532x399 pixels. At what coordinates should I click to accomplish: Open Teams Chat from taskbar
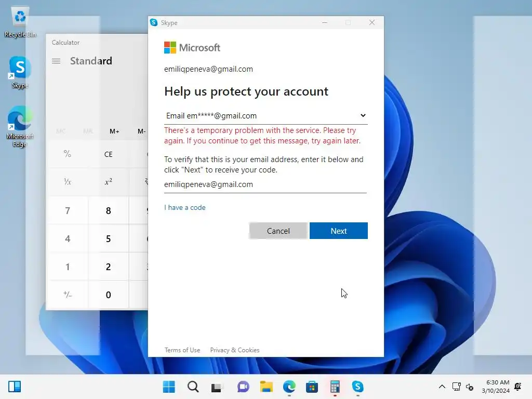pyautogui.click(x=243, y=387)
